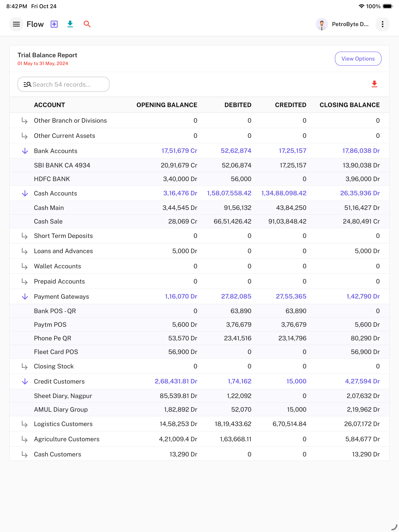399x532 pixels.
Task: Click the Trial Balance Report heading
Action: tap(47, 55)
